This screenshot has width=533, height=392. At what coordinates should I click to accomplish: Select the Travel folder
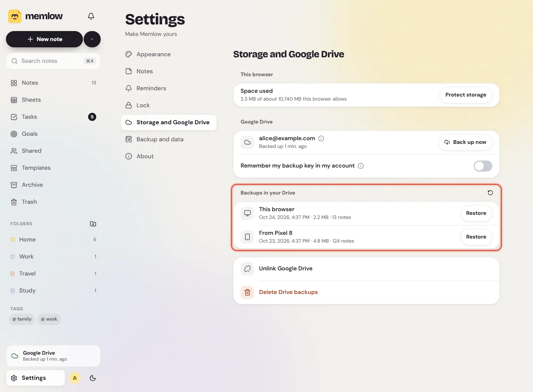coord(53,274)
